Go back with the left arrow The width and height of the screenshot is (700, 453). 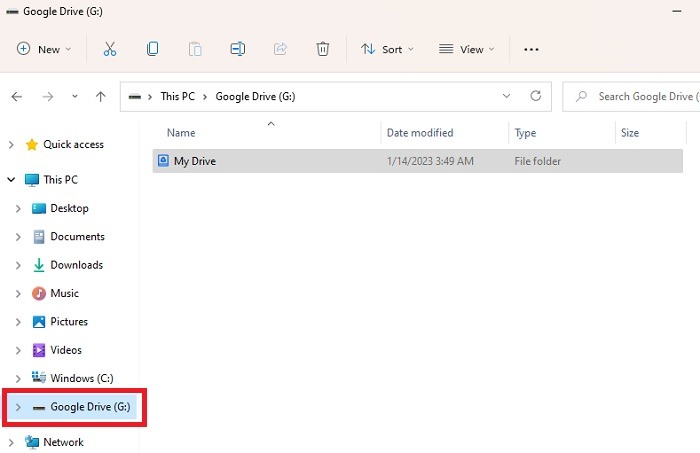click(17, 96)
